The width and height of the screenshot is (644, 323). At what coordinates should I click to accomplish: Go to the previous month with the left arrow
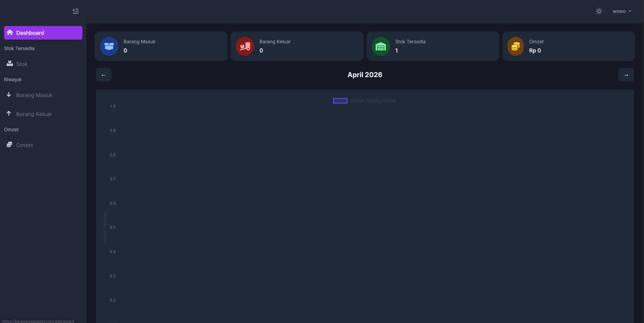(104, 75)
